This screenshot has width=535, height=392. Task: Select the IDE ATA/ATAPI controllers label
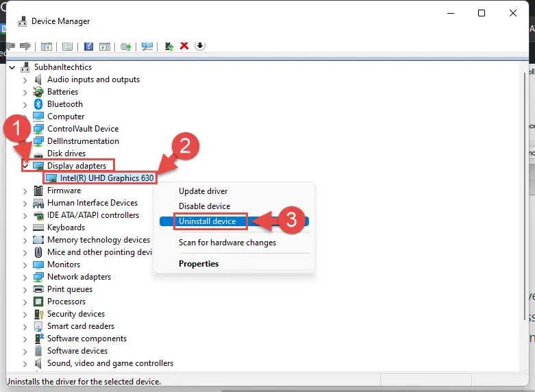93,215
